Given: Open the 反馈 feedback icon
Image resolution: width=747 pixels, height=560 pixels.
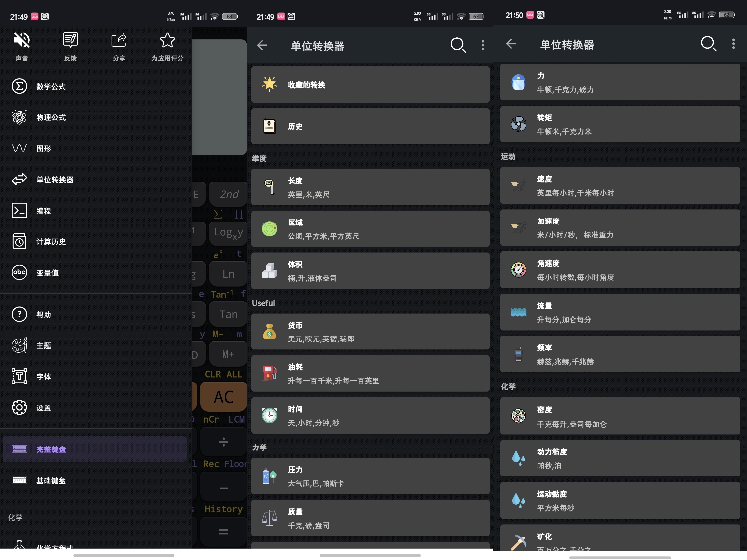Looking at the screenshot, I should (70, 40).
